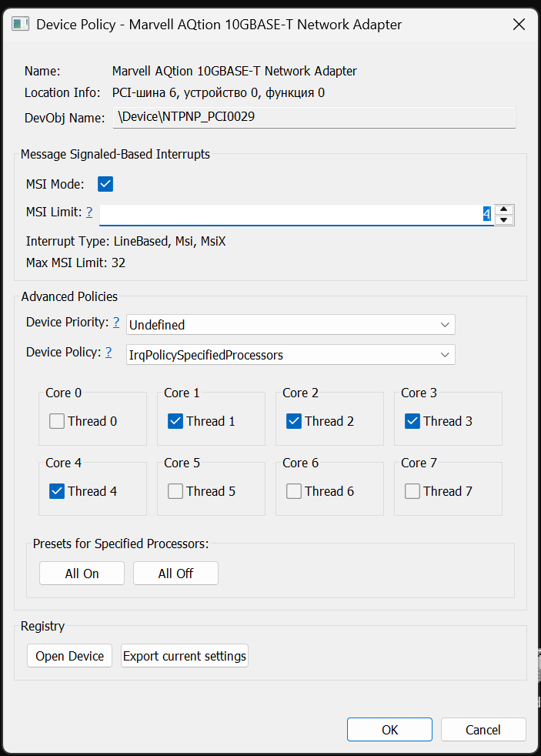Click Device Priority help question mark
This screenshot has width=541, height=756.
[x=116, y=322]
